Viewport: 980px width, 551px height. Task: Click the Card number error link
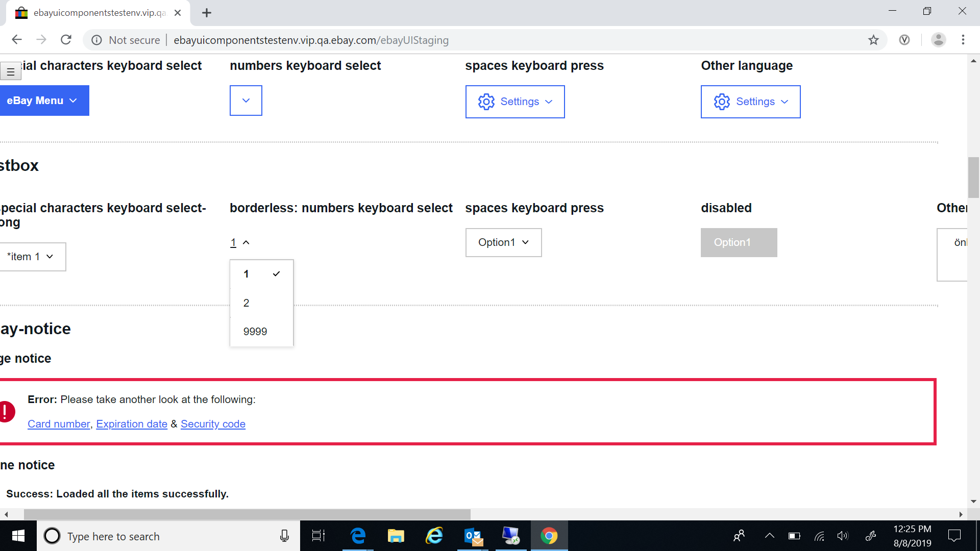pos(58,424)
